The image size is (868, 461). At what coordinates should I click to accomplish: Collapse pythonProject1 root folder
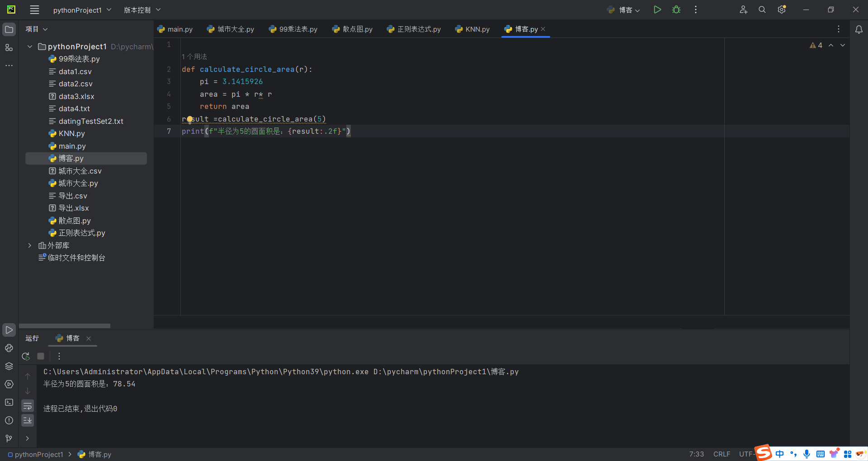[30, 47]
